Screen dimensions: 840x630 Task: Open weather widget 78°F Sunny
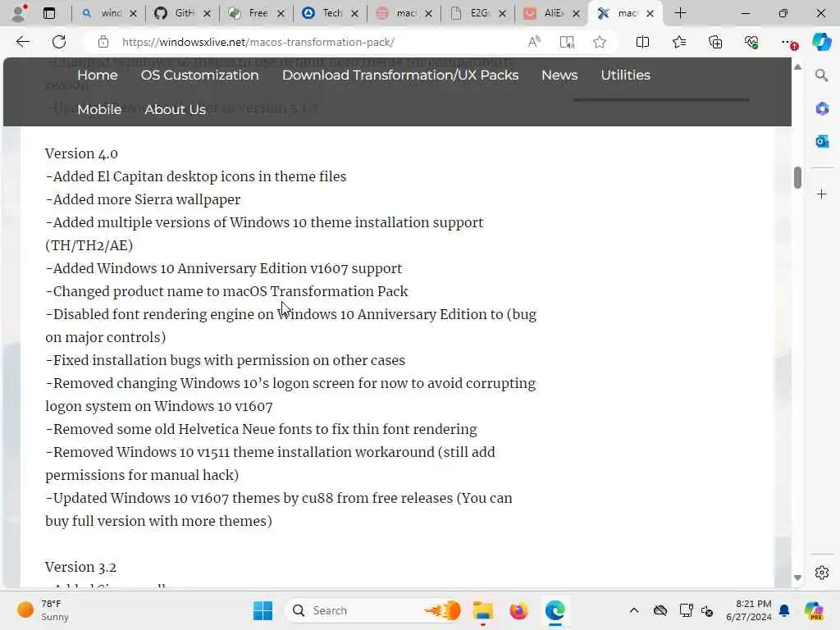pos(43,610)
